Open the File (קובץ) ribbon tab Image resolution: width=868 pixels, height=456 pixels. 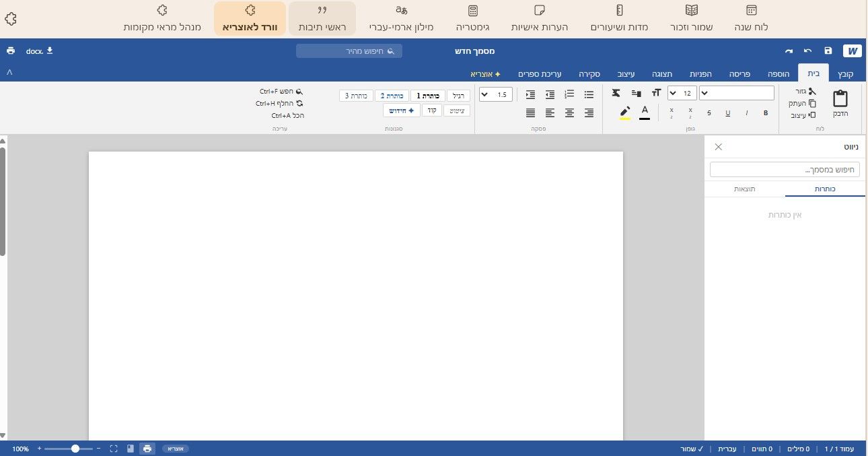[845, 73]
